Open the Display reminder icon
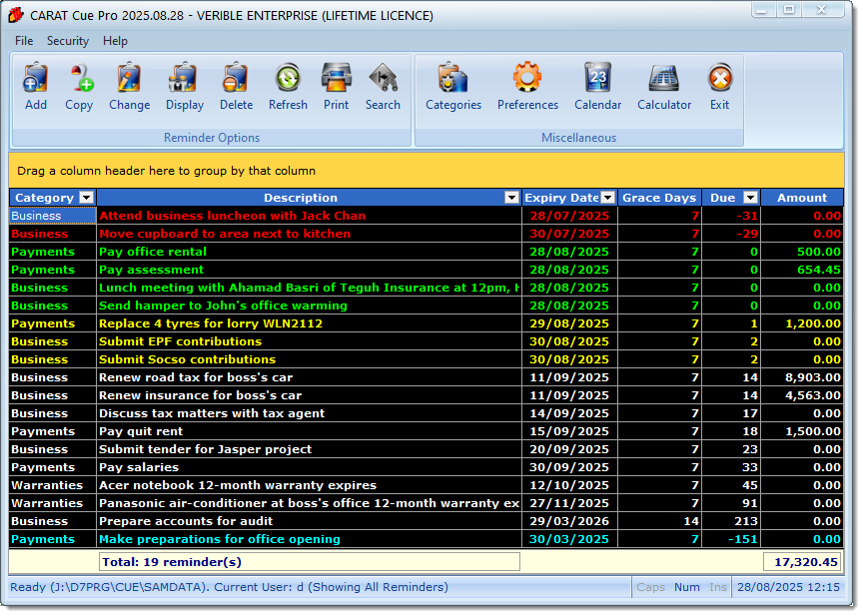 pyautogui.click(x=184, y=78)
